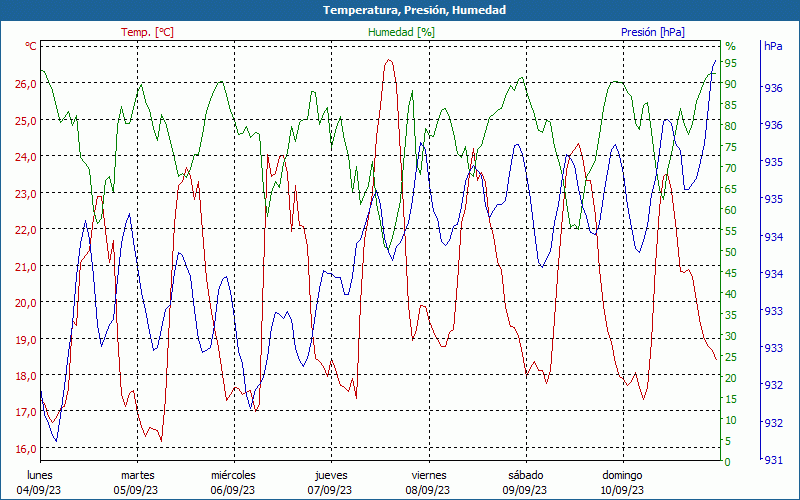800x500 pixels.
Task: Click the 'martes' day label
Action: pos(137,475)
